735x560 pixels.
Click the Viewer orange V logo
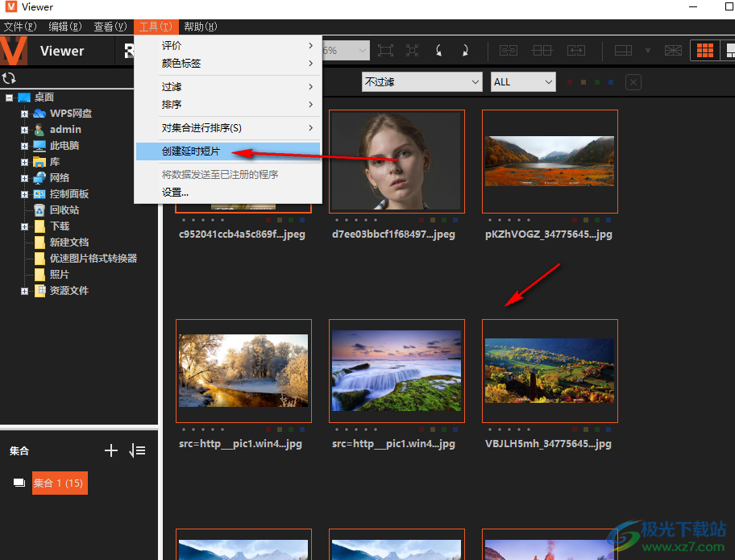pos(14,50)
